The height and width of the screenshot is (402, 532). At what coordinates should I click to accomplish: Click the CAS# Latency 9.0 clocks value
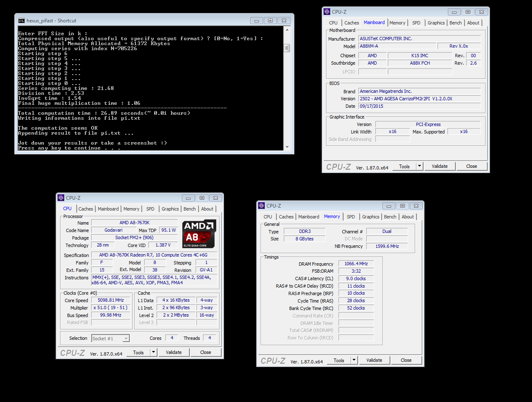click(x=356, y=278)
